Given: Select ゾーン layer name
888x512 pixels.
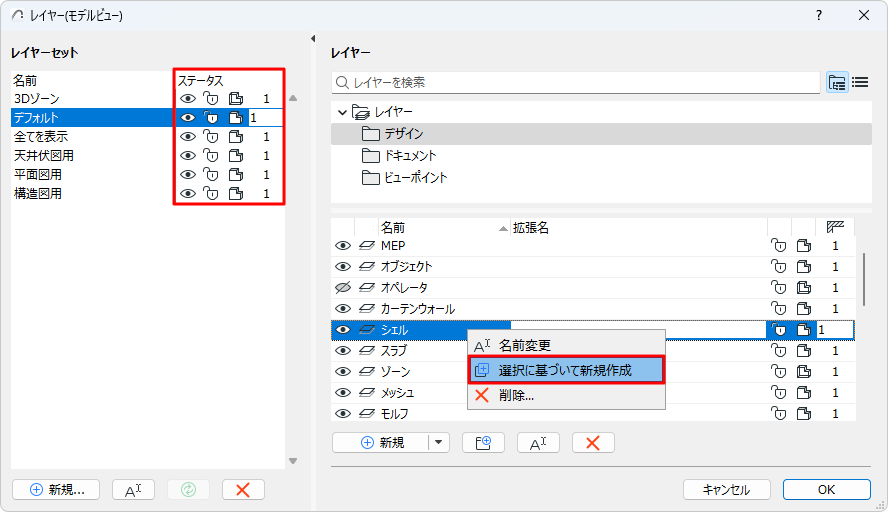Looking at the screenshot, I should pyautogui.click(x=395, y=372).
